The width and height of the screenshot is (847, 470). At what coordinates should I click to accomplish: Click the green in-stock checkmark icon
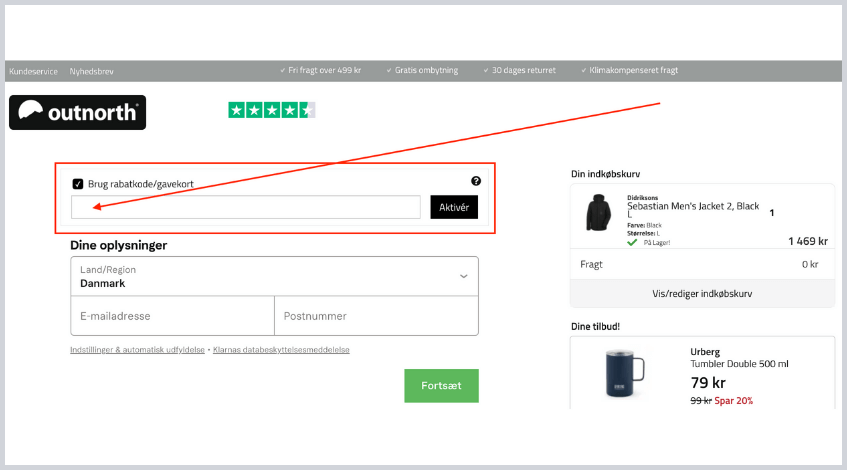pos(632,242)
